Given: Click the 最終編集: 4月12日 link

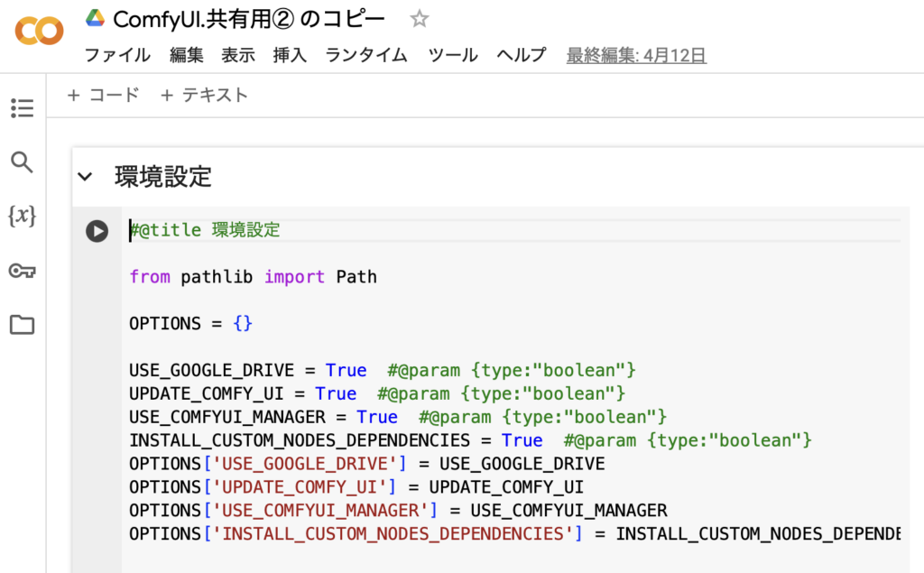Looking at the screenshot, I should (636, 55).
